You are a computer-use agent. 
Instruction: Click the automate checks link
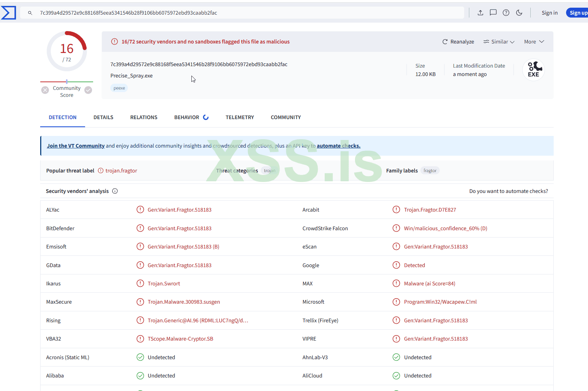(338, 146)
